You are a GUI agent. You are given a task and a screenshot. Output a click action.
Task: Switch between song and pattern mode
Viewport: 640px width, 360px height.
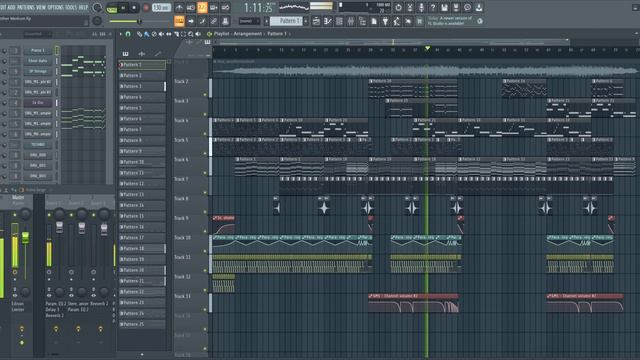[x=112, y=8]
